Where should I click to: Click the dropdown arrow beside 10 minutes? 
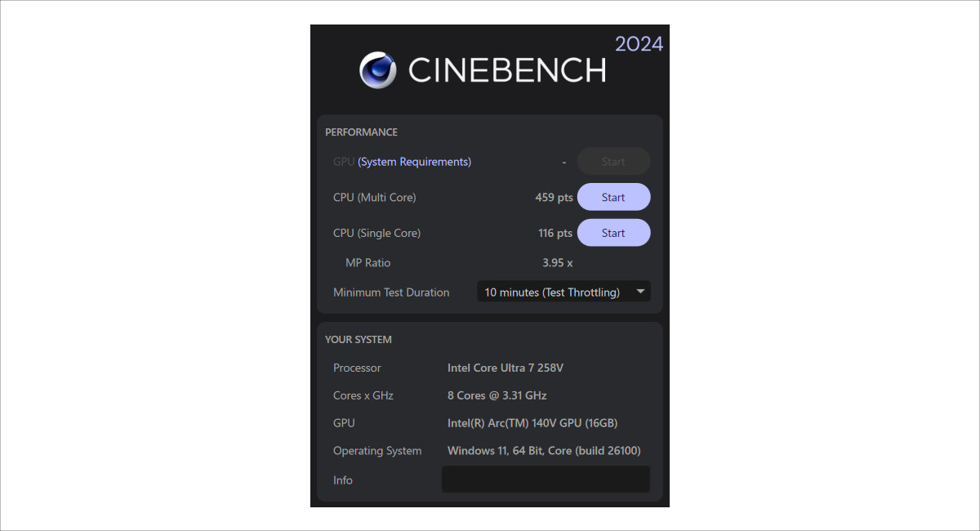click(641, 292)
